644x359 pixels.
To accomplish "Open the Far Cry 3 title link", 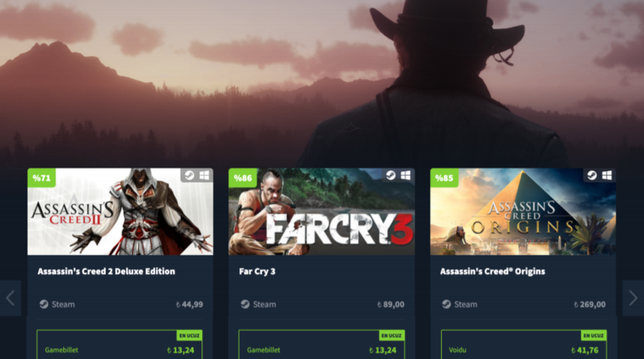I will point(257,271).
